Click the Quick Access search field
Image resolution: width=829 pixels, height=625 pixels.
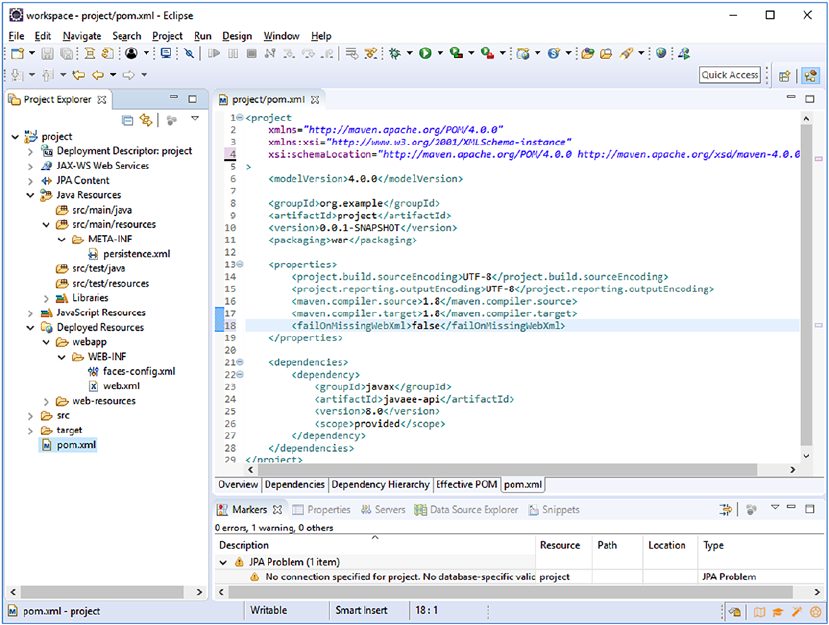(x=730, y=75)
